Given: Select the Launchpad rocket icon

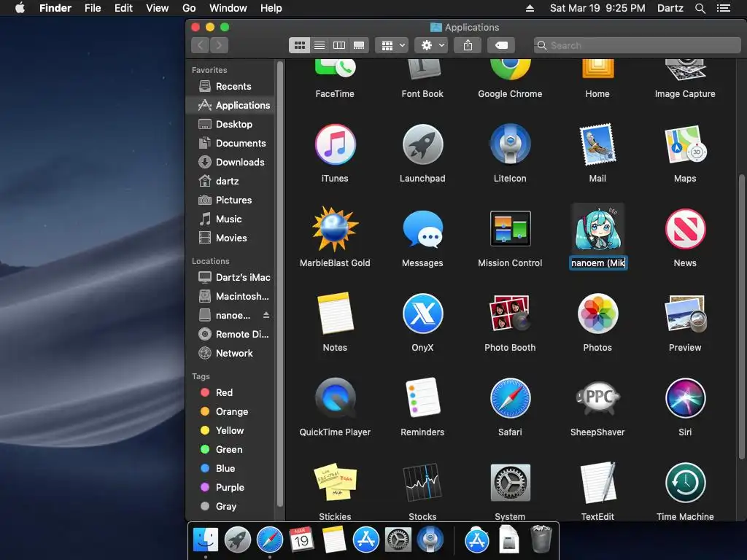Looking at the screenshot, I should pyautogui.click(x=422, y=144).
